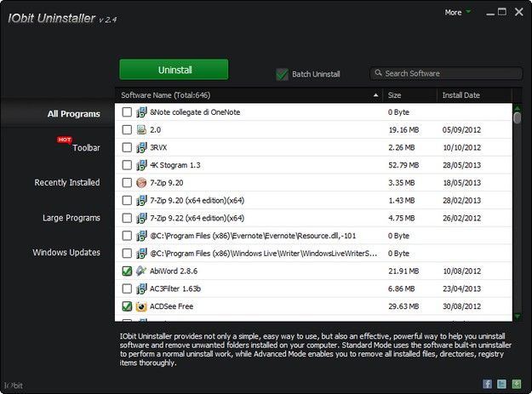Viewport: 532px width, 394px height.
Task: Click the 4K Stogram 1.3 program icon
Action: pyautogui.click(x=141, y=164)
